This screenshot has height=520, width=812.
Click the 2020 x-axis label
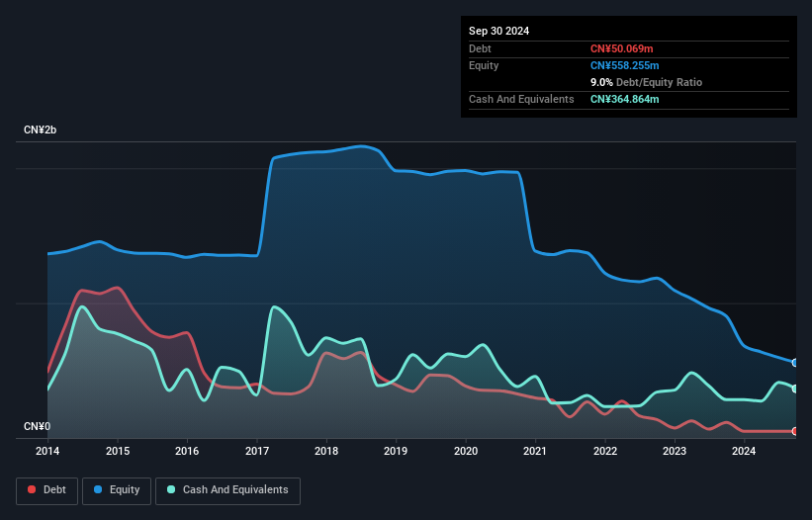click(466, 451)
